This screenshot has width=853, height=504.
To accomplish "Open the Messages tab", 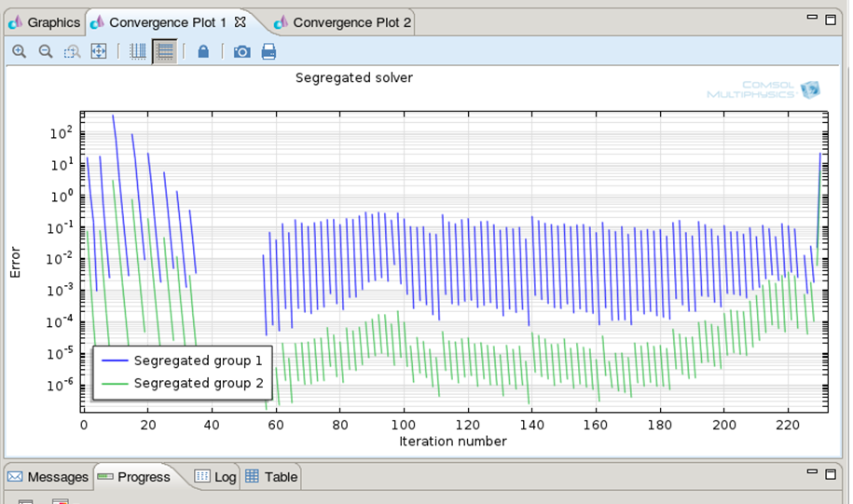I will (x=48, y=477).
